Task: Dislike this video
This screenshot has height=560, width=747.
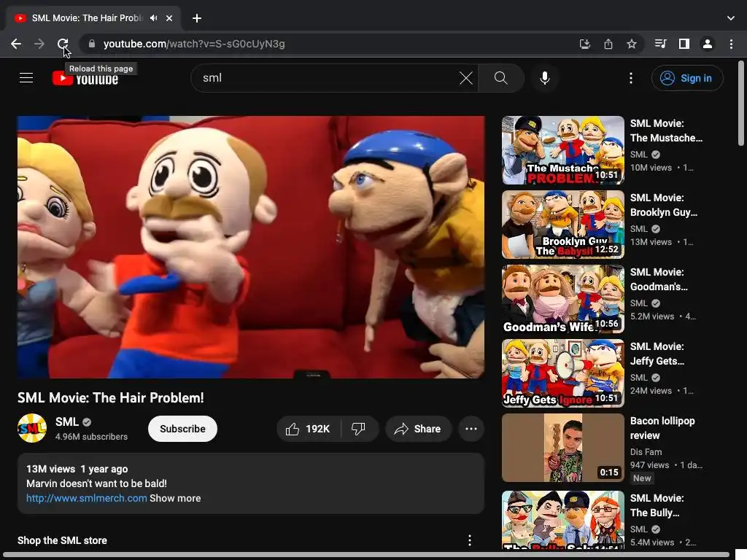Action: pos(359,429)
